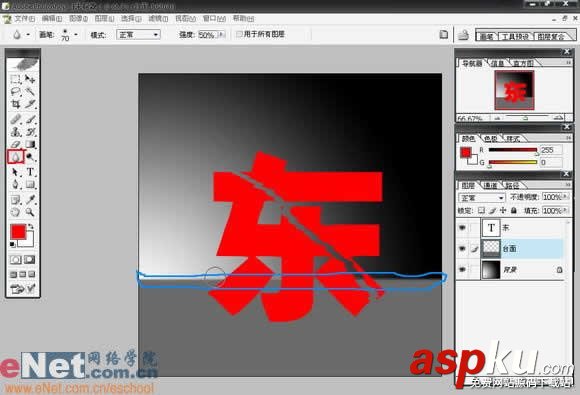Select the Clone Stamp tool

pyautogui.click(x=15, y=132)
